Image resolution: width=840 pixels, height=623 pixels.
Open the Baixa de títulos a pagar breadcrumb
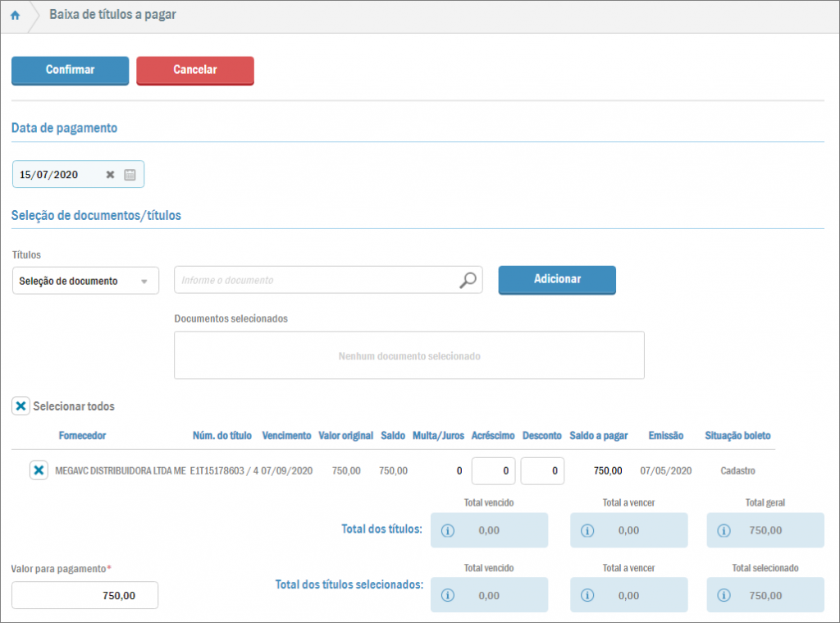tap(112, 15)
